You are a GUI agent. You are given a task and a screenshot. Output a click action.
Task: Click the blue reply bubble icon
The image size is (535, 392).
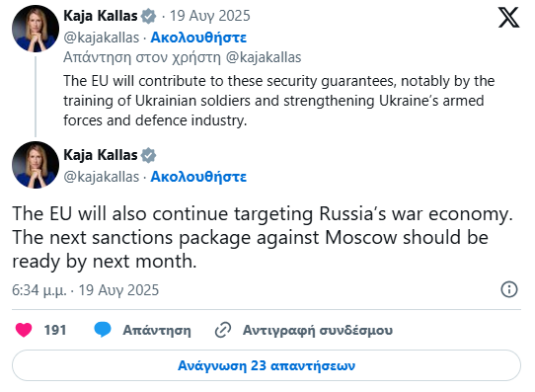103,330
